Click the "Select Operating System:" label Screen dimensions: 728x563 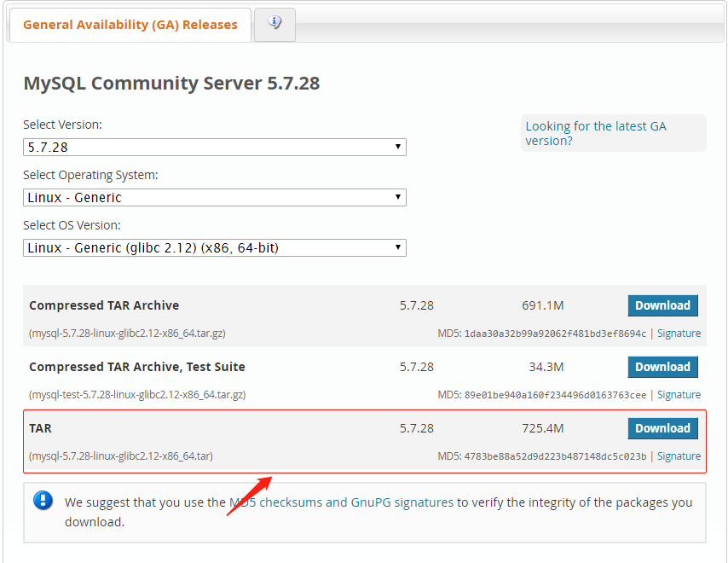tap(90, 175)
